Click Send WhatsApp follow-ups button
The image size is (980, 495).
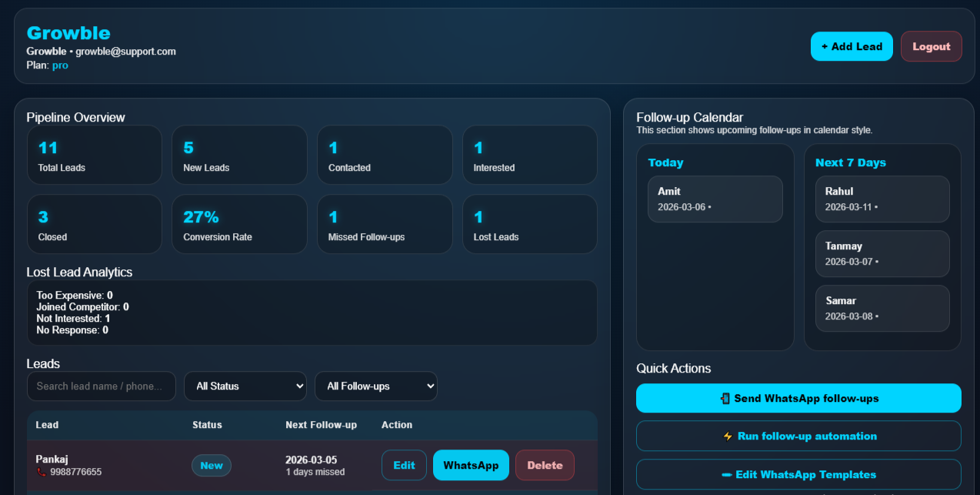(798, 398)
